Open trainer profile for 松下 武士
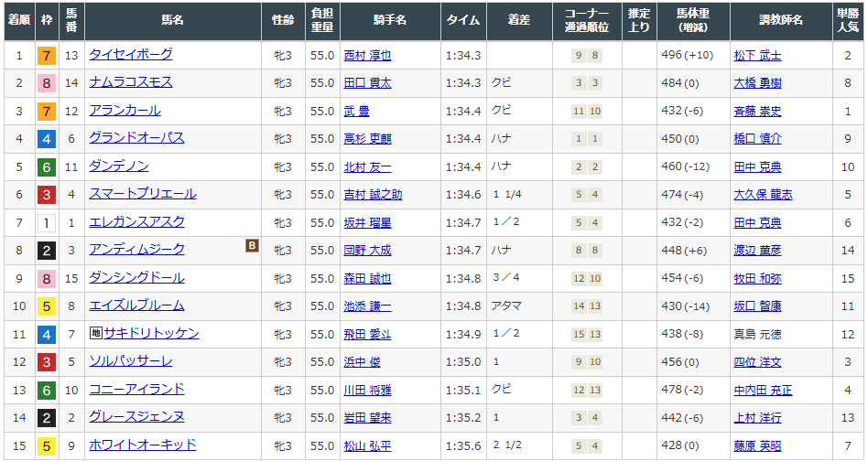This screenshot has height=461, width=868. [757, 56]
